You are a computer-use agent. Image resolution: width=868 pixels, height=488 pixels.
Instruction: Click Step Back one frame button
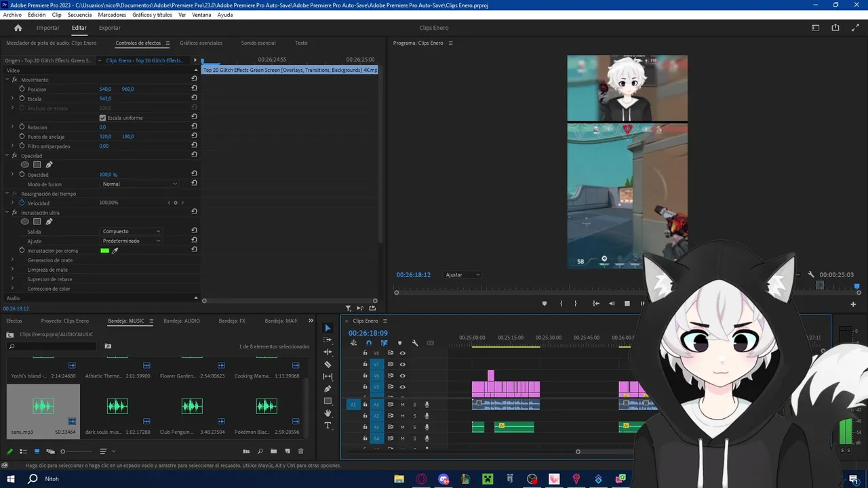pos(612,304)
